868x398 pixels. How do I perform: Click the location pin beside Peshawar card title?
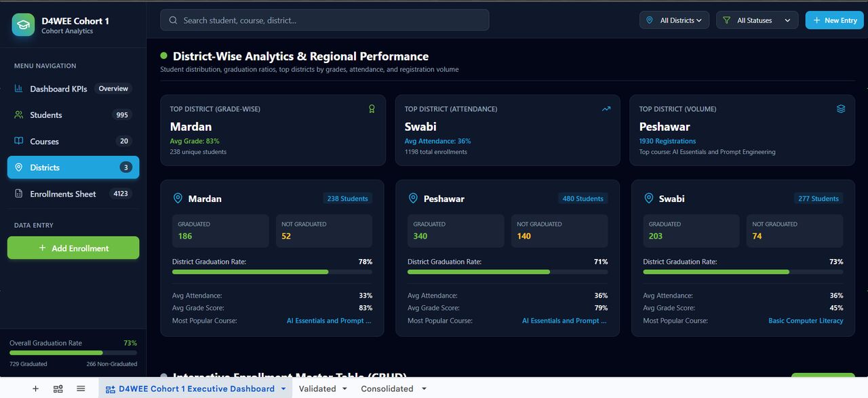click(x=413, y=199)
